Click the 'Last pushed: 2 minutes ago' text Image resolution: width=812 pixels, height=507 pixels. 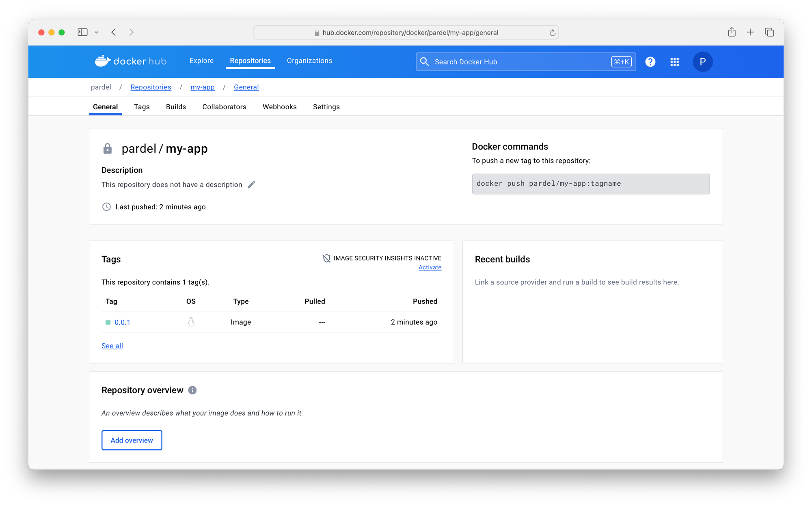pos(160,207)
